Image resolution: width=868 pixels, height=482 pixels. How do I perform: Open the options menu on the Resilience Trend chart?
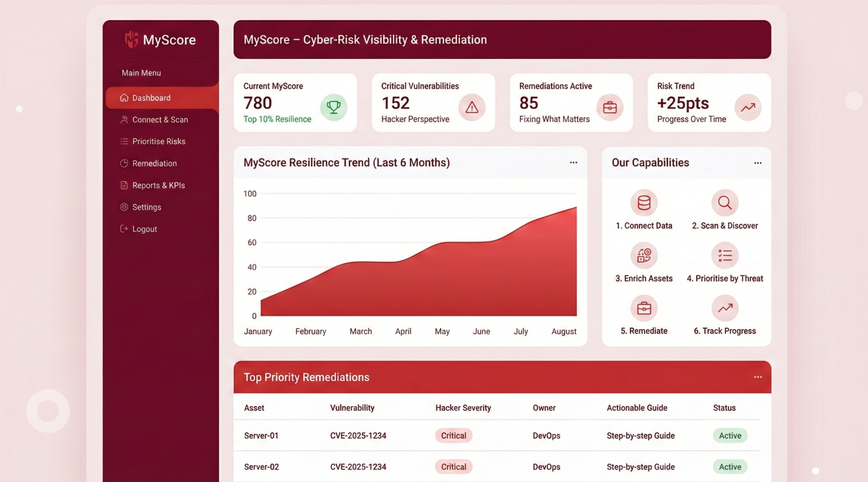[573, 162]
